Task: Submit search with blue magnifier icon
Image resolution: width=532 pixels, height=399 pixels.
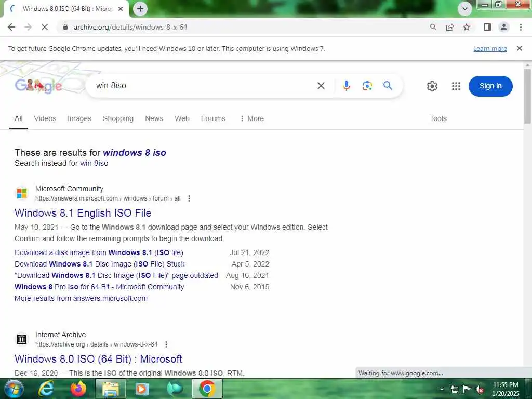Action: (x=388, y=86)
